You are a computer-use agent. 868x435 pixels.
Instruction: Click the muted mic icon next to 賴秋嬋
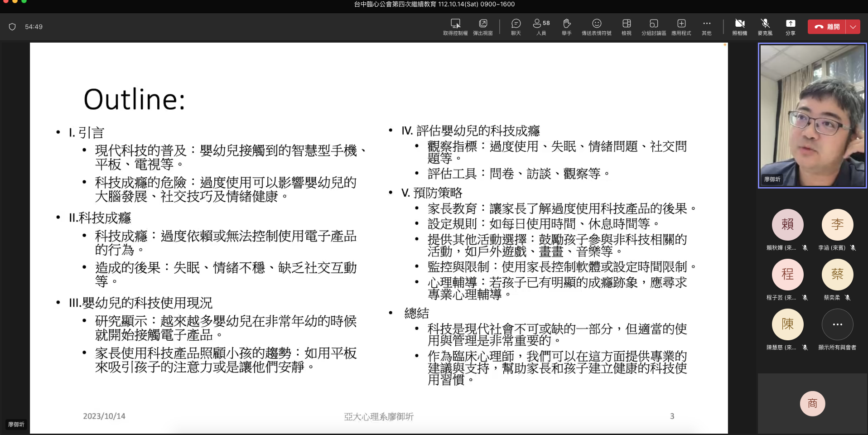(805, 248)
